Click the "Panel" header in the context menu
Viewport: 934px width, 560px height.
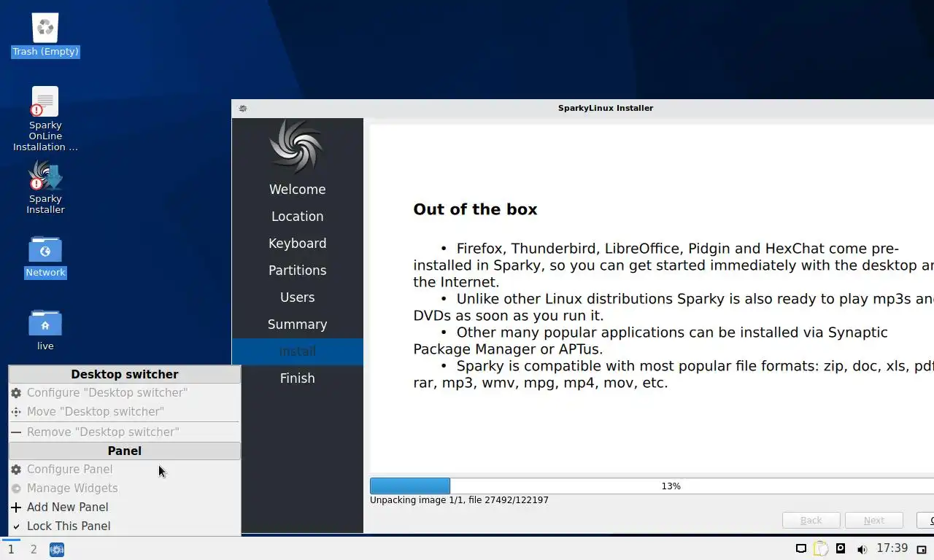point(125,451)
